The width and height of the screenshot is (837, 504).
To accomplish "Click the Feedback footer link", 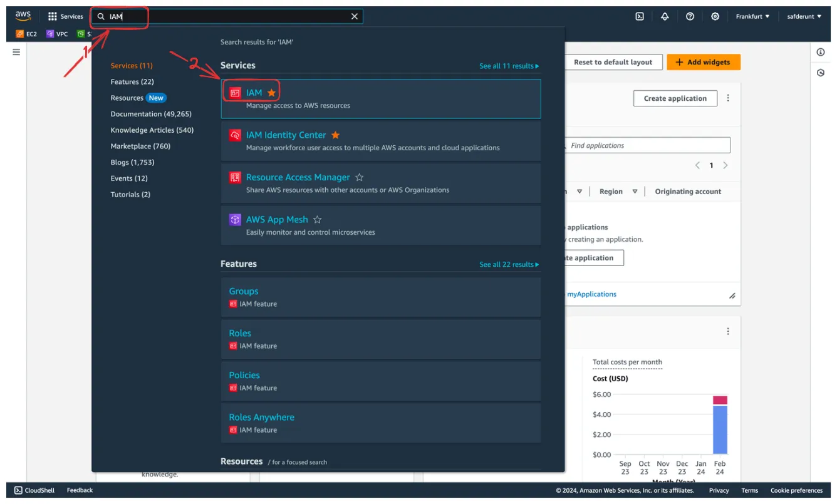I will (80, 490).
